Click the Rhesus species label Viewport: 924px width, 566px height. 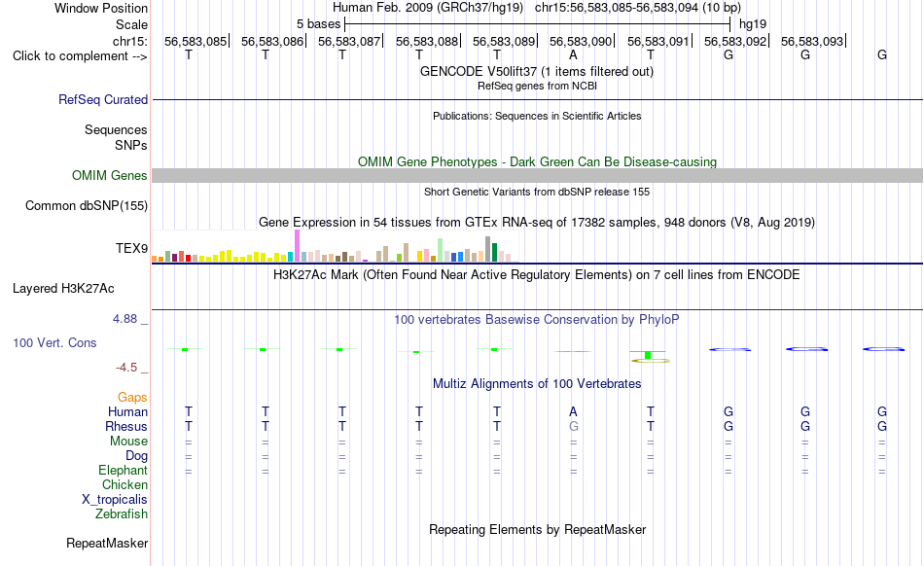coord(126,426)
